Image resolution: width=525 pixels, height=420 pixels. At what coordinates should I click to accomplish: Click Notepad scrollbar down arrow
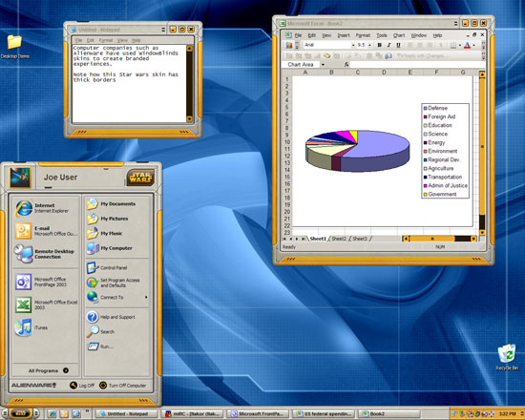pos(190,118)
